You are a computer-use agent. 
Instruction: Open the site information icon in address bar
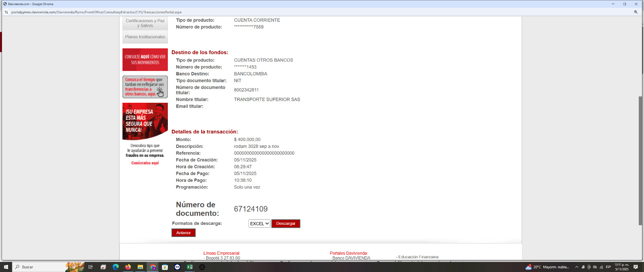pos(6,12)
